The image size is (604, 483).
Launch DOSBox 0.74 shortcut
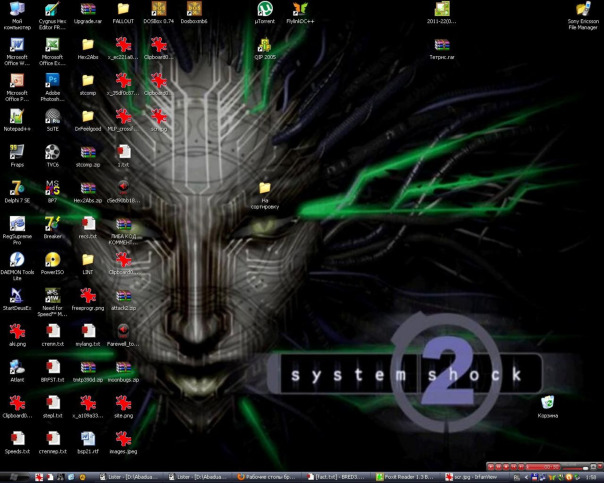159,13
